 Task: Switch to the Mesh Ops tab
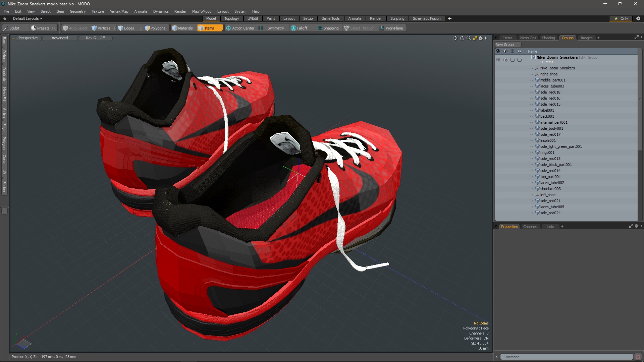pos(528,38)
